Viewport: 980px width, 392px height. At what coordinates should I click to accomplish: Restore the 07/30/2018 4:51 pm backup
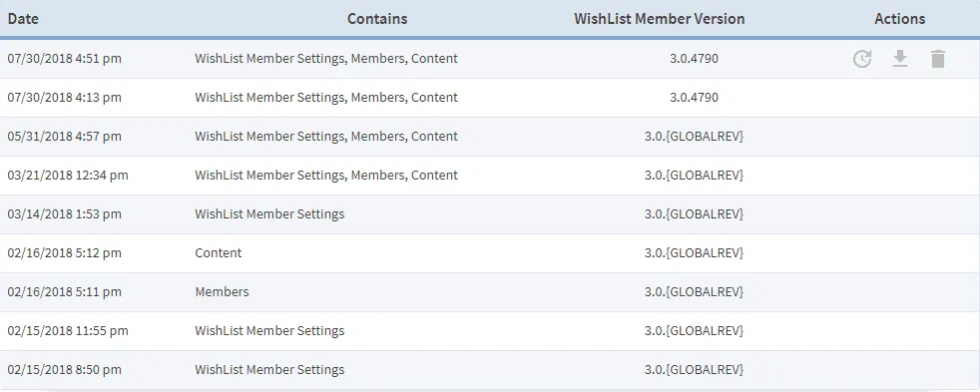click(862, 59)
